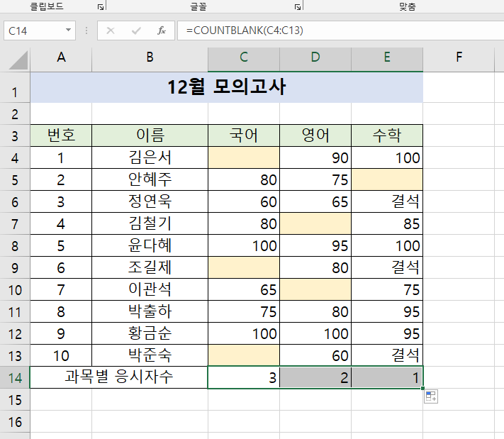Select the blank 영어 cell for 이관석
The height and width of the screenshot is (439, 504).
click(315, 289)
